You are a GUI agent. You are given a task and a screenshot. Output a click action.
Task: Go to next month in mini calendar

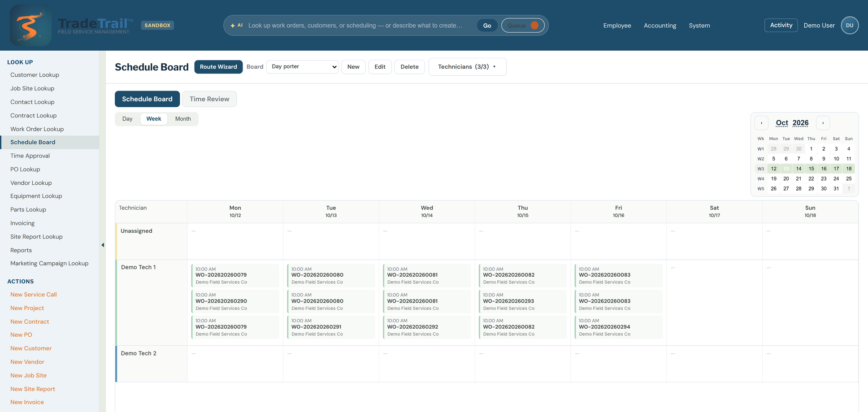(823, 123)
